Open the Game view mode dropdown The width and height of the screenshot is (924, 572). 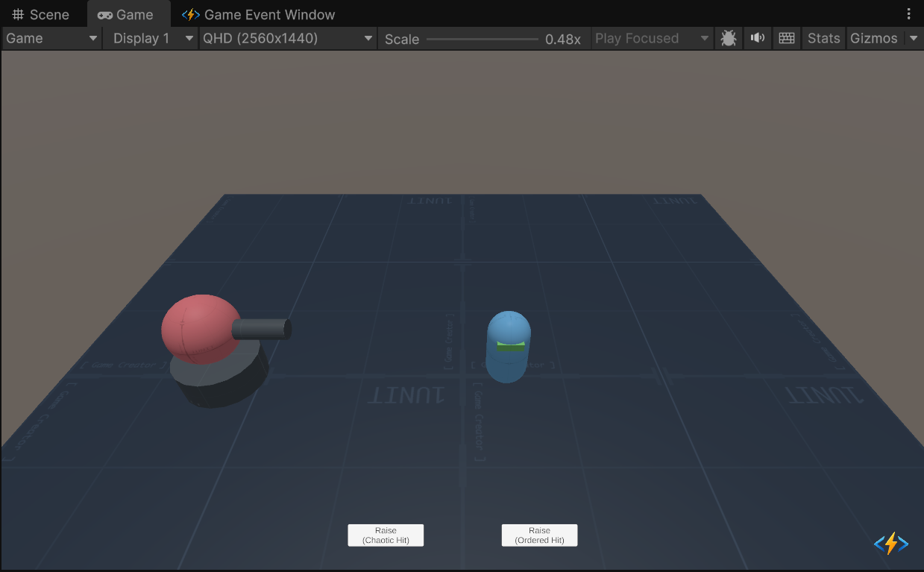click(52, 39)
